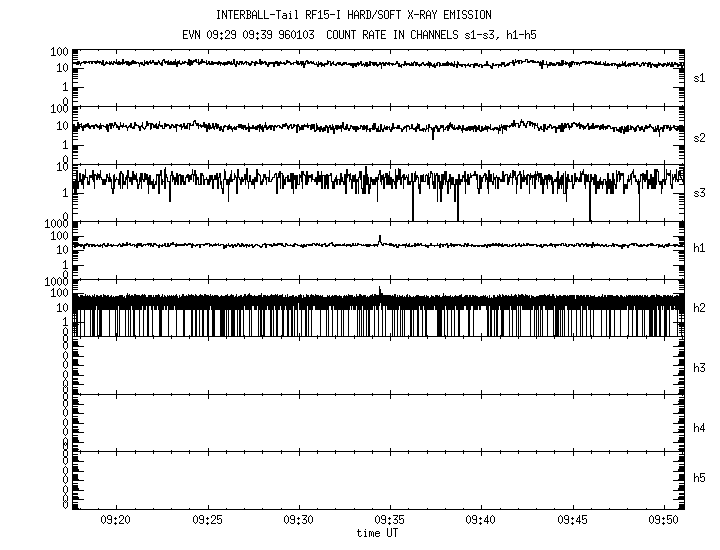This screenshot has height=550, width=720.
Task: Click the h2 channel label
Action: [699, 307]
